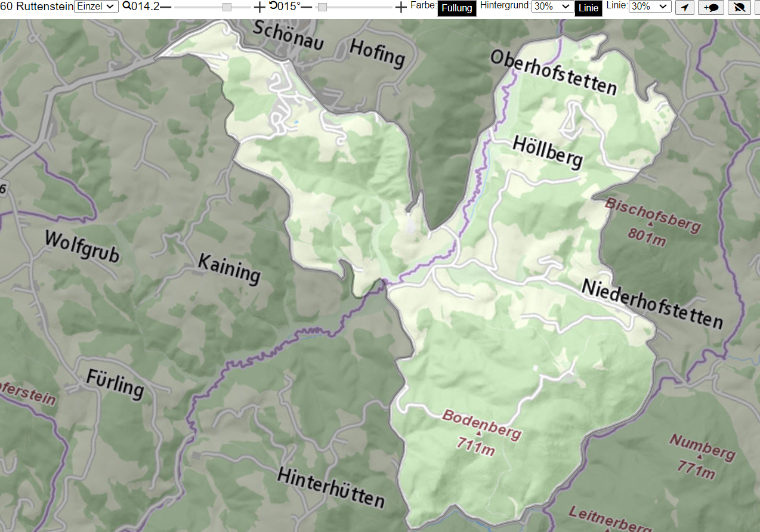Hide comments with crossed-out bubble button

[740, 7]
